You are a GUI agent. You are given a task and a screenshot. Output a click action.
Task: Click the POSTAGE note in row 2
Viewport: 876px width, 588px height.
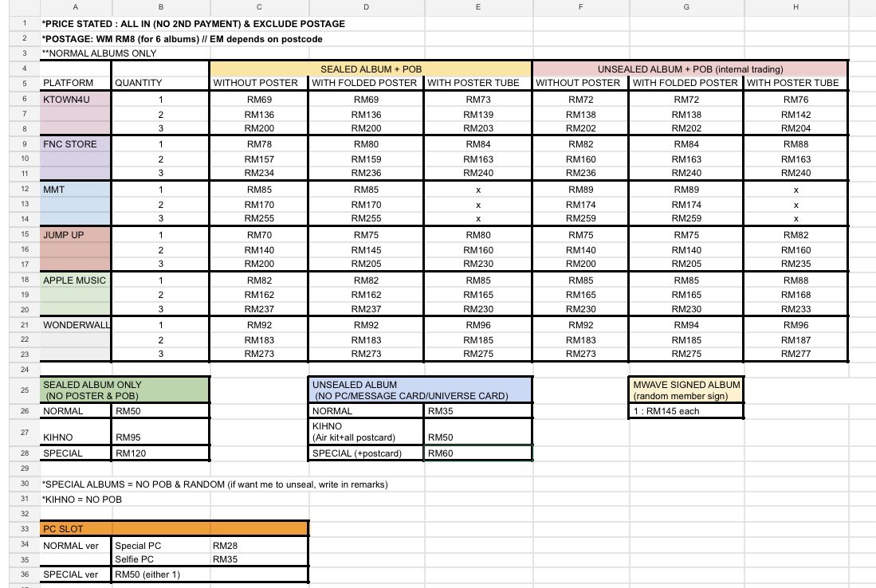pyautogui.click(x=182, y=39)
